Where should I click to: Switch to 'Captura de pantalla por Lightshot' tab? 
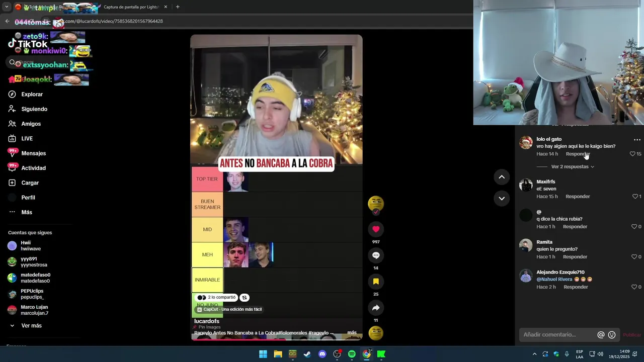(131, 7)
